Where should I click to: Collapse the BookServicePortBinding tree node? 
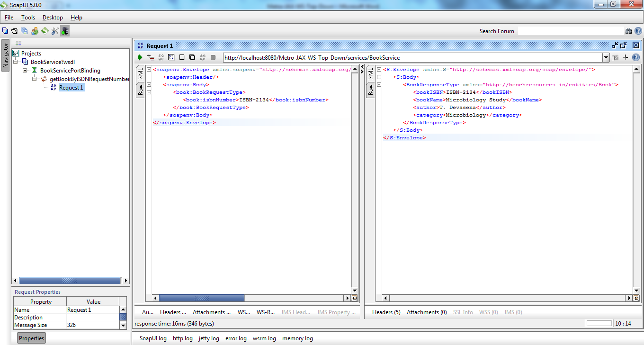click(26, 71)
